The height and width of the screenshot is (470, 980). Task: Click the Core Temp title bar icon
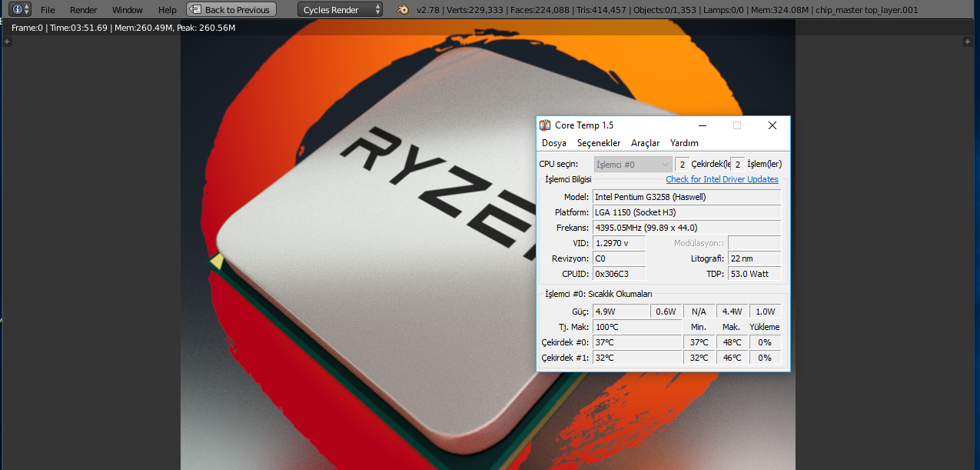[545, 125]
